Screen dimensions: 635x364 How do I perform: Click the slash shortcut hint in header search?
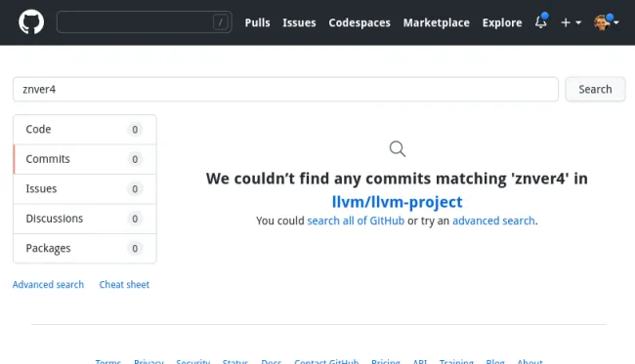(221, 22)
